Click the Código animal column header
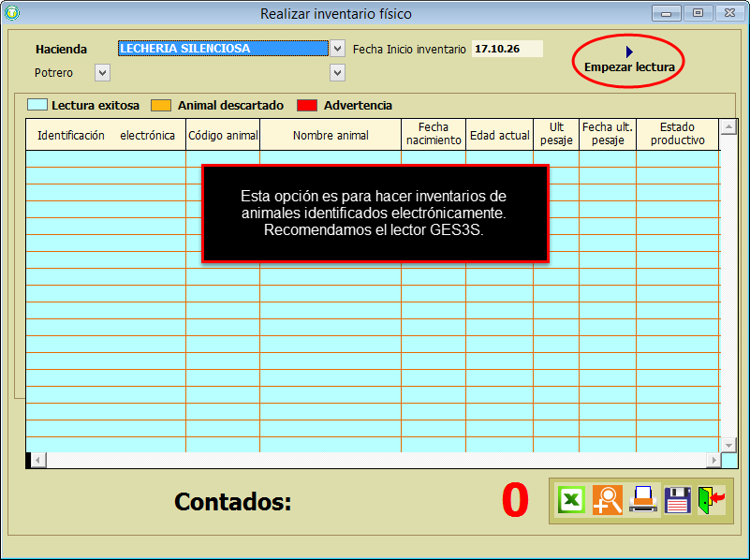 coord(223,135)
